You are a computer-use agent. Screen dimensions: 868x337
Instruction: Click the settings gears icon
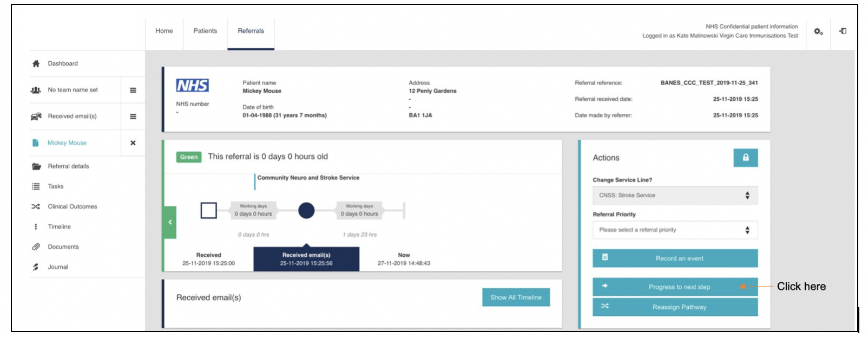coord(818,31)
